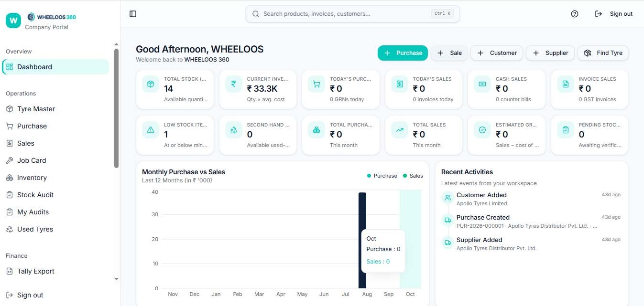Go to Inventory in the sidebar
Image resolution: width=644 pixels, height=306 pixels.
[55, 178]
